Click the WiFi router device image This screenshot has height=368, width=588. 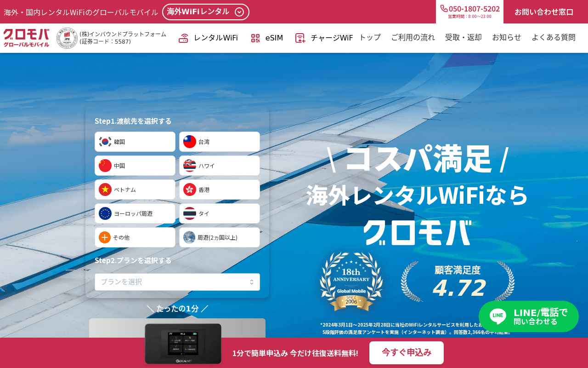183,344
